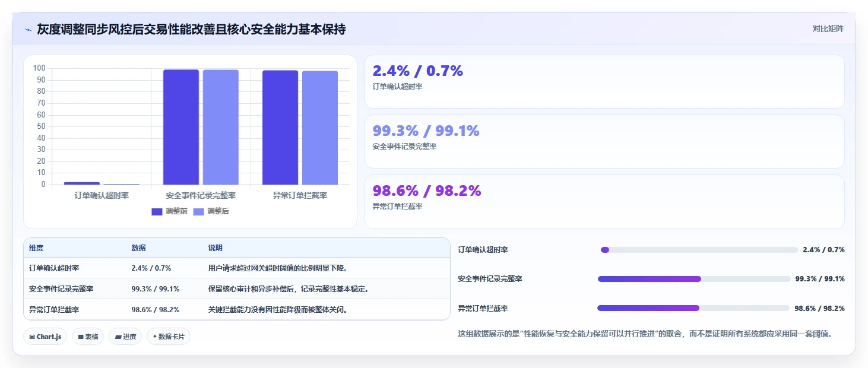Viewport: 868px width, 368px height.
Task: Open the 99.3% / 99.1% data card
Action: tap(604, 141)
